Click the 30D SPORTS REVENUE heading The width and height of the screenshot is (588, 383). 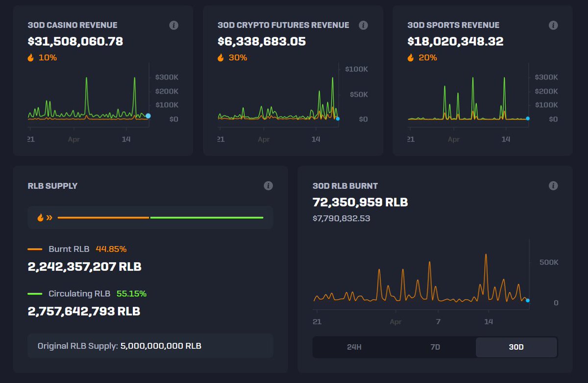453,25
